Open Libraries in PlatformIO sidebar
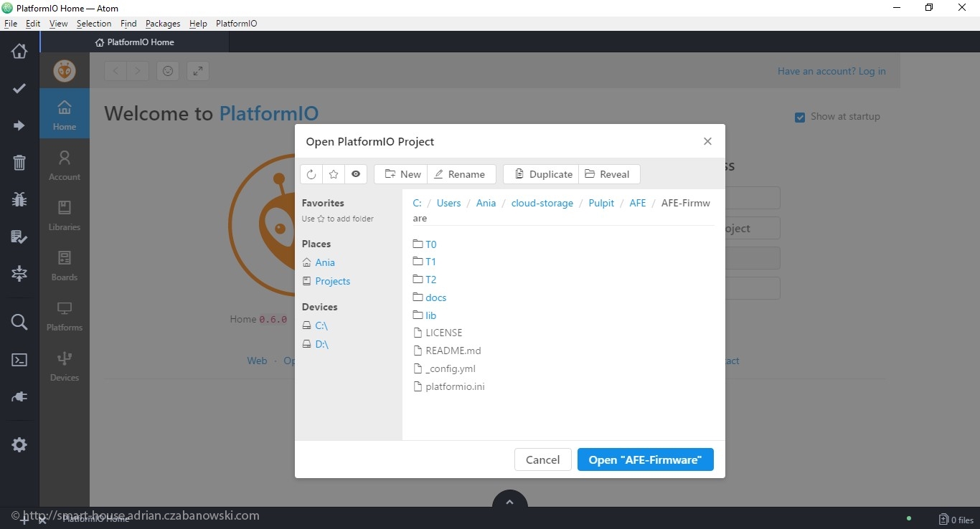 coord(65,214)
